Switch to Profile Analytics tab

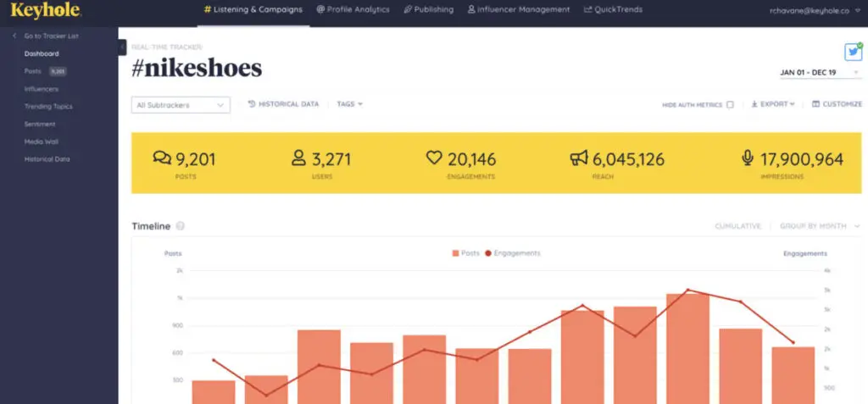pos(353,10)
